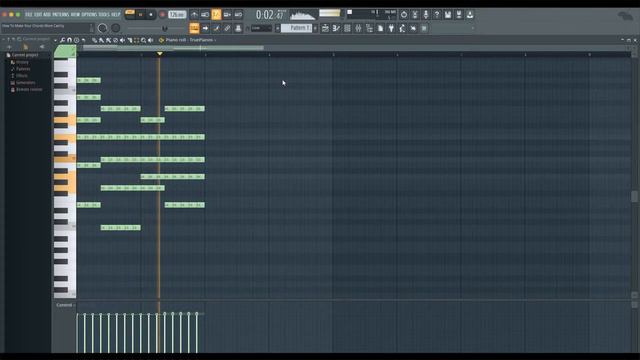Click the song position slider handle
Image resolution: width=640 pixels, height=360 pixels.
164,29
